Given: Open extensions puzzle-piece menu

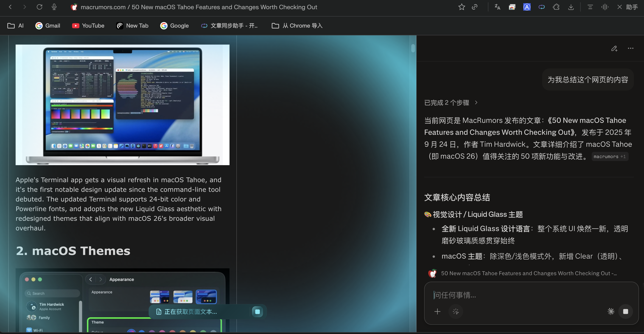Looking at the screenshot, I should [x=556, y=7].
